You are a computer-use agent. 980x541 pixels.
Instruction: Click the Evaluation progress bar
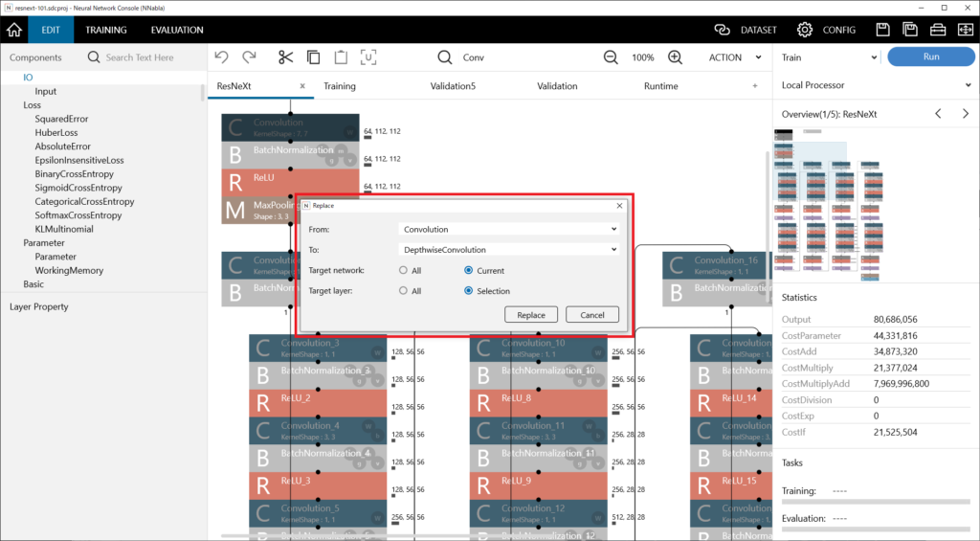pyautogui.click(x=876, y=530)
